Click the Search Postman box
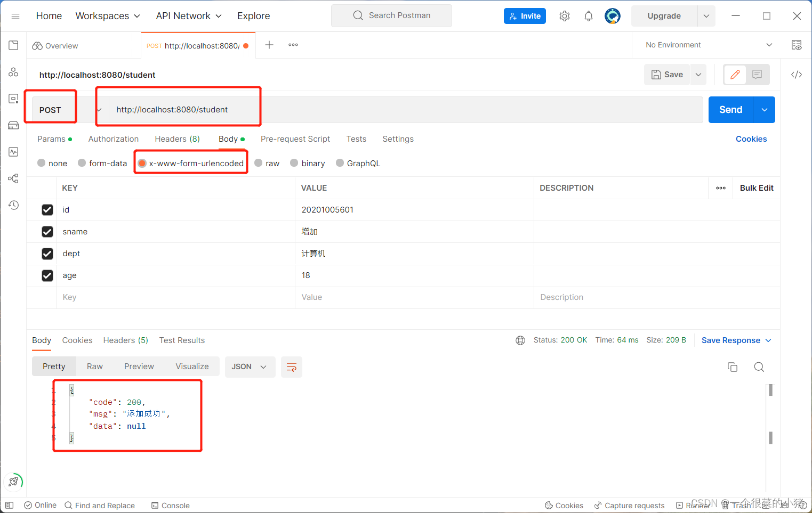 point(391,15)
